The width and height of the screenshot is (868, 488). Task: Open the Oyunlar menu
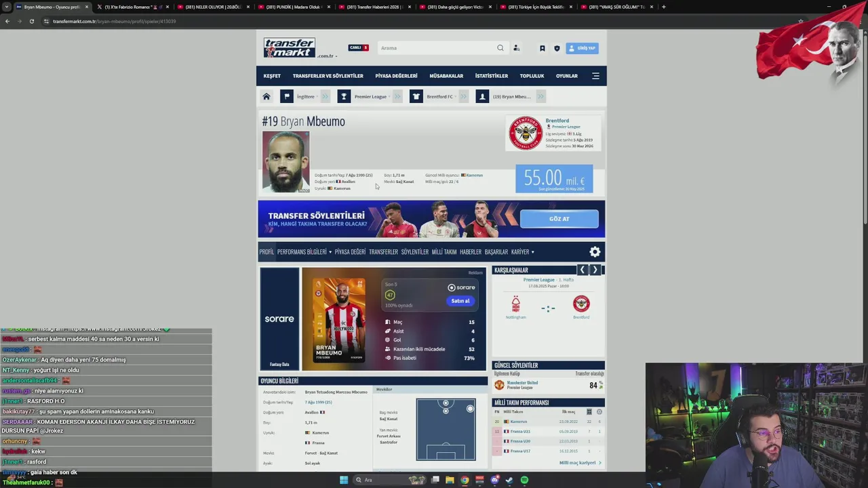[567, 76]
